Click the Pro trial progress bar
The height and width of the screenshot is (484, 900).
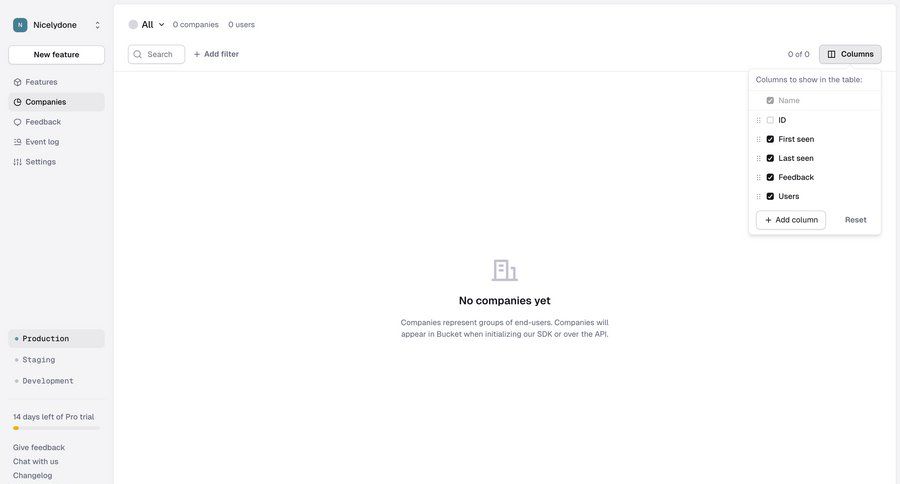click(x=56, y=428)
